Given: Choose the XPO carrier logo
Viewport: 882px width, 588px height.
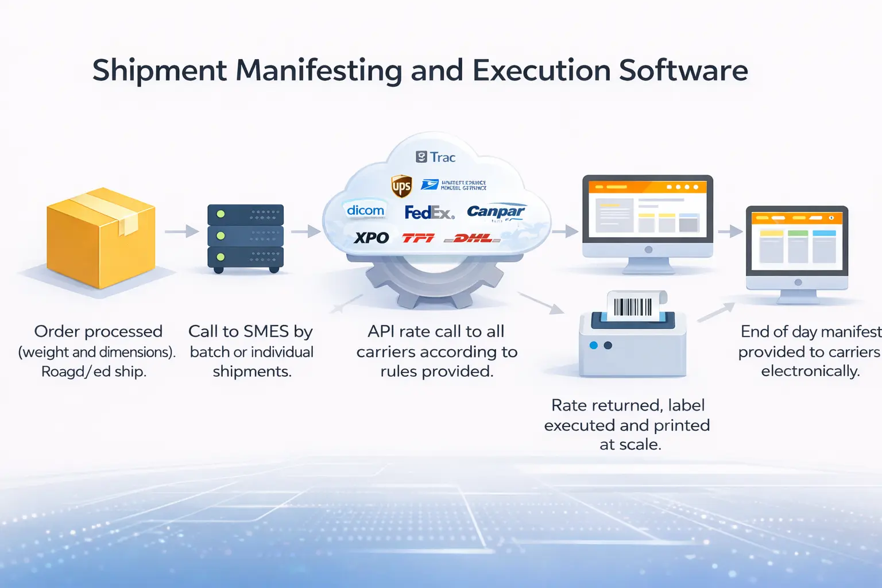Looking at the screenshot, I should [x=371, y=238].
